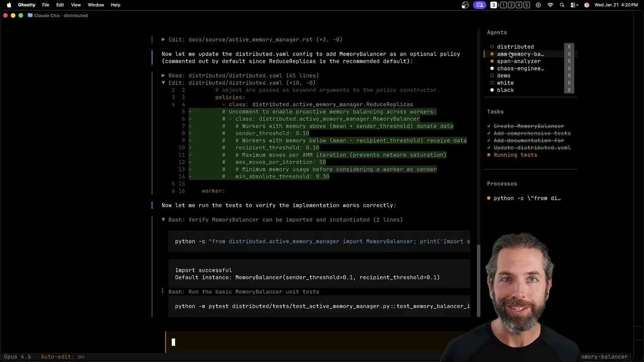
Task: Click the Add comprehensive tests task
Action: (x=532, y=133)
